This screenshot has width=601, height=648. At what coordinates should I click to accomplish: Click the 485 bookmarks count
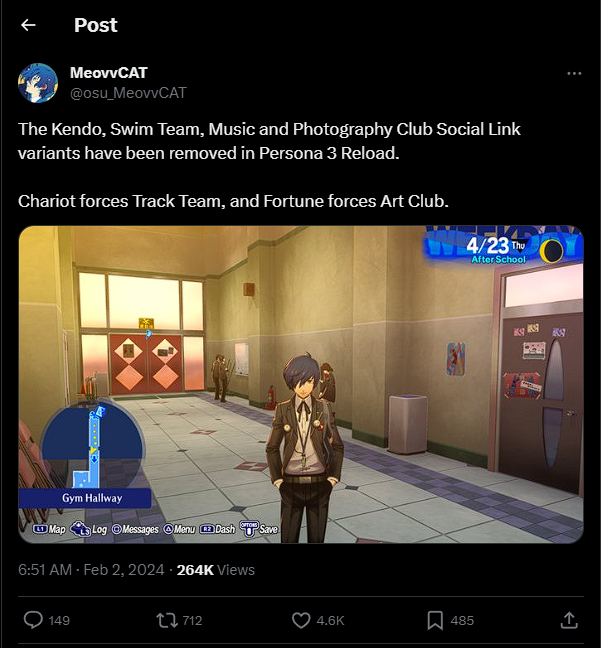[x=462, y=620]
